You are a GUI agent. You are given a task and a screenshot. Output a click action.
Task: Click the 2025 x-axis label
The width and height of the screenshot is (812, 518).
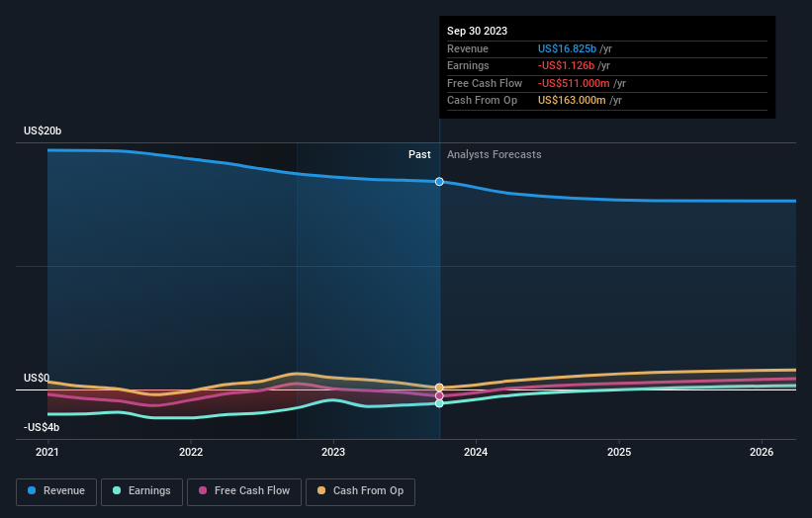coord(619,452)
